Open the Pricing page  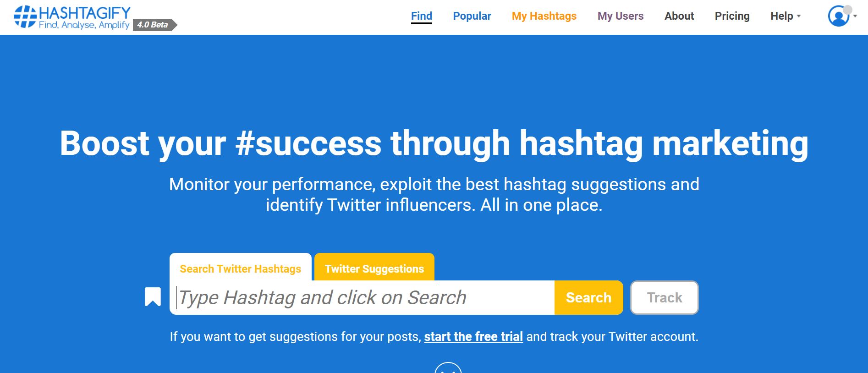point(732,16)
